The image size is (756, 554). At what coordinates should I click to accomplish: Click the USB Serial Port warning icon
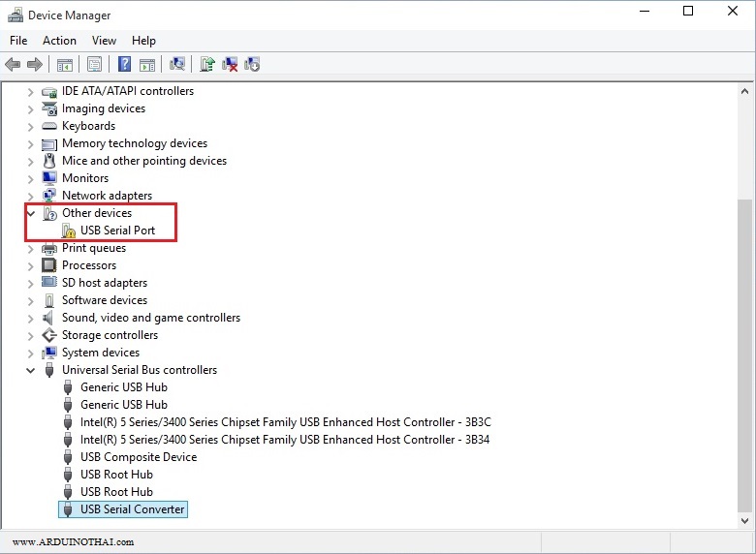pyautogui.click(x=69, y=231)
